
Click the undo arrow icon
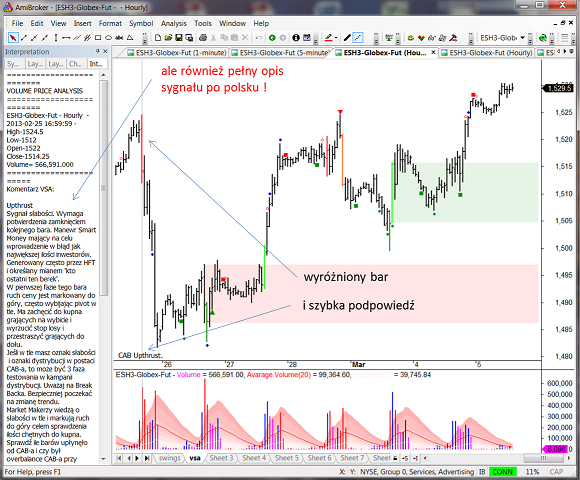pos(259,38)
